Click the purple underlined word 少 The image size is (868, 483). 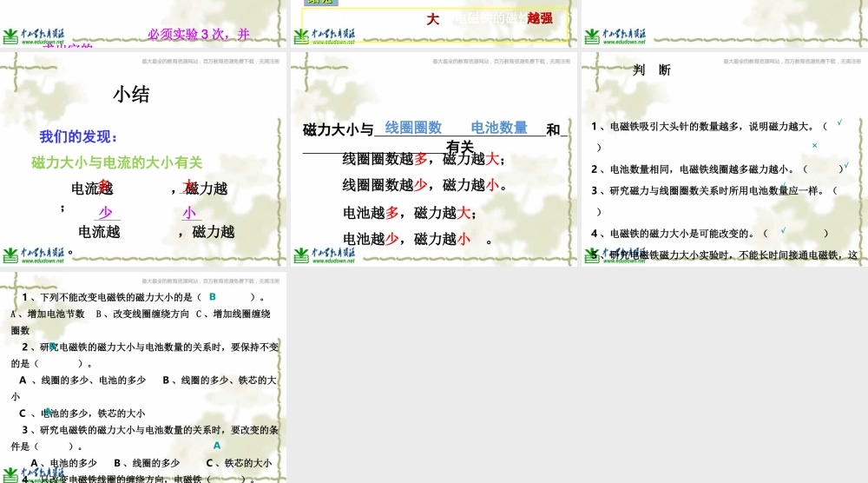[x=106, y=213]
